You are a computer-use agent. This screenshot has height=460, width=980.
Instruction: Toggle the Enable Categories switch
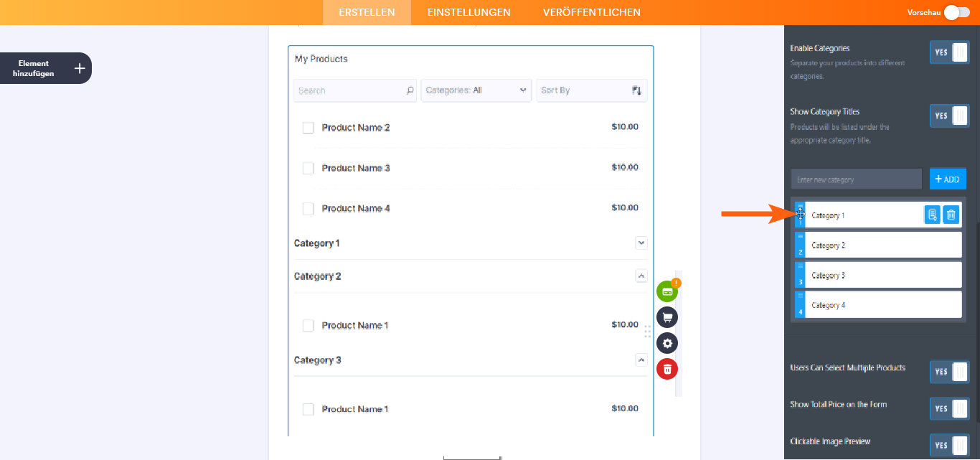[949, 52]
